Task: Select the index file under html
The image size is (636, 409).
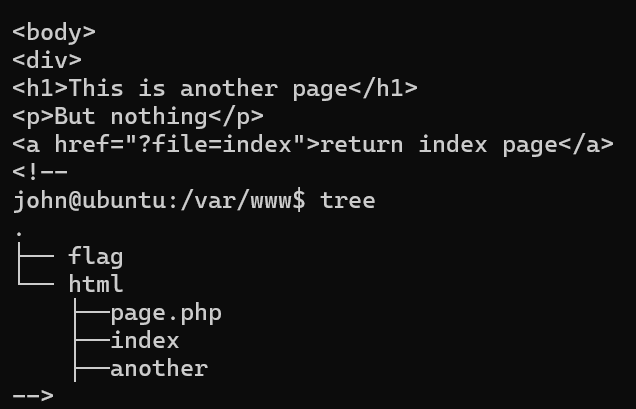Action: 145,340
